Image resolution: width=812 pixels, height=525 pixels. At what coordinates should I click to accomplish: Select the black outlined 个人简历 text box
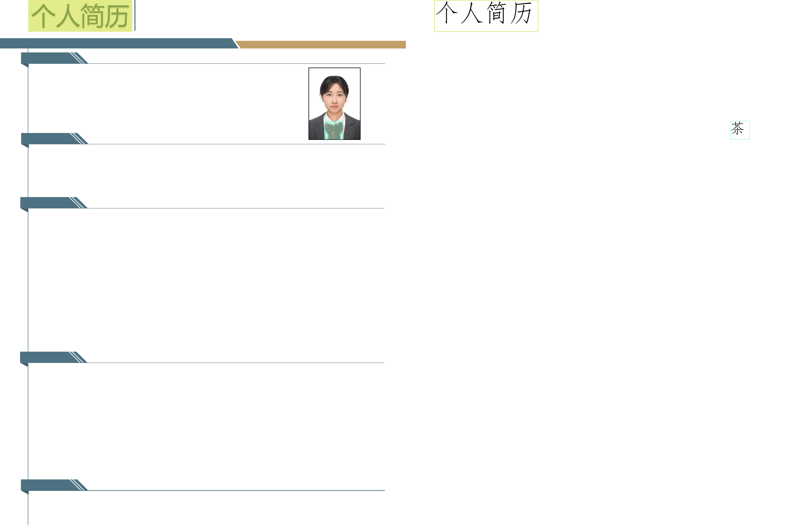[486, 16]
